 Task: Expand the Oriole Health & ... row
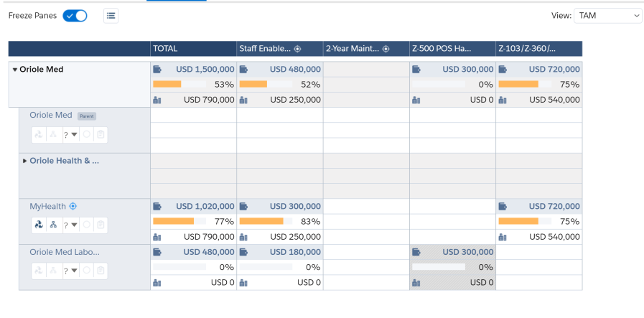click(25, 161)
